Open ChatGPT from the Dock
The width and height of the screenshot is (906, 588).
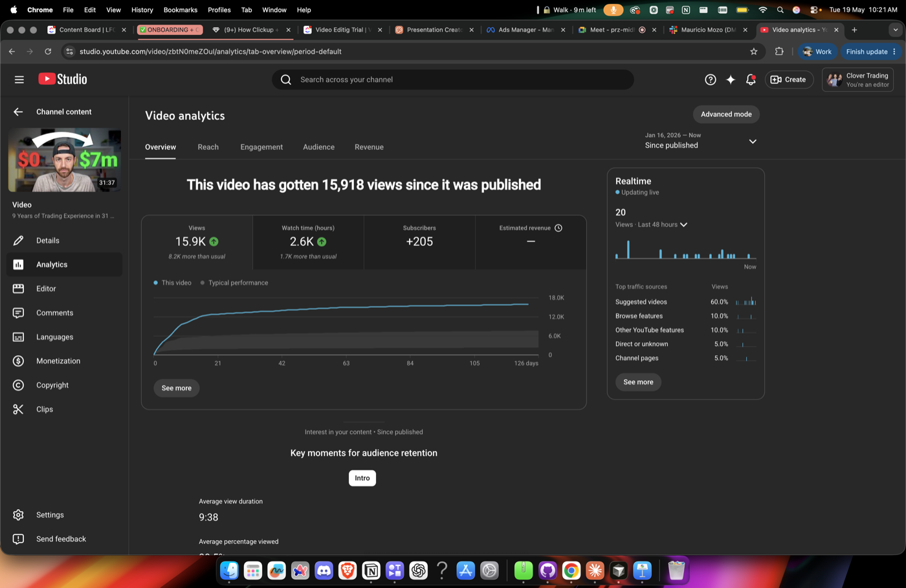tap(418, 571)
